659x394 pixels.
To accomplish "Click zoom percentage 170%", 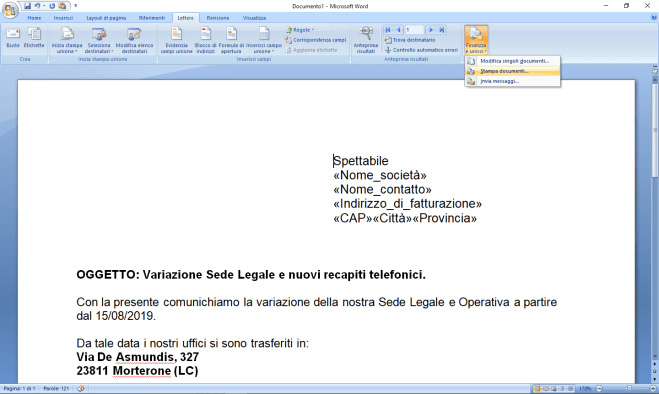I will pyautogui.click(x=585, y=389).
